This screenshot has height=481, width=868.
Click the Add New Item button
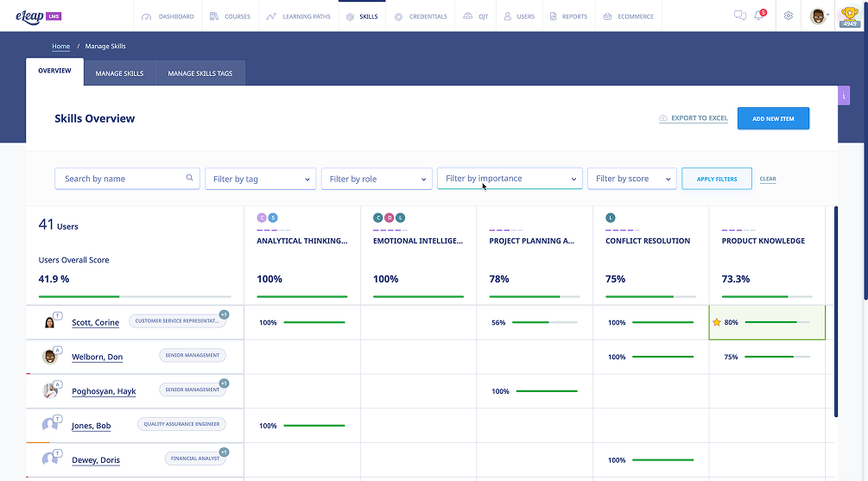pyautogui.click(x=773, y=118)
